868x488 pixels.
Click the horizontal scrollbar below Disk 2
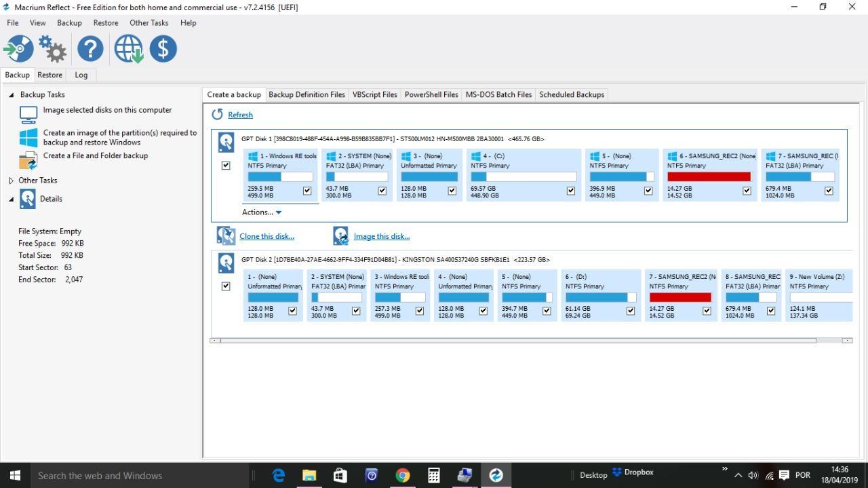pos(518,340)
